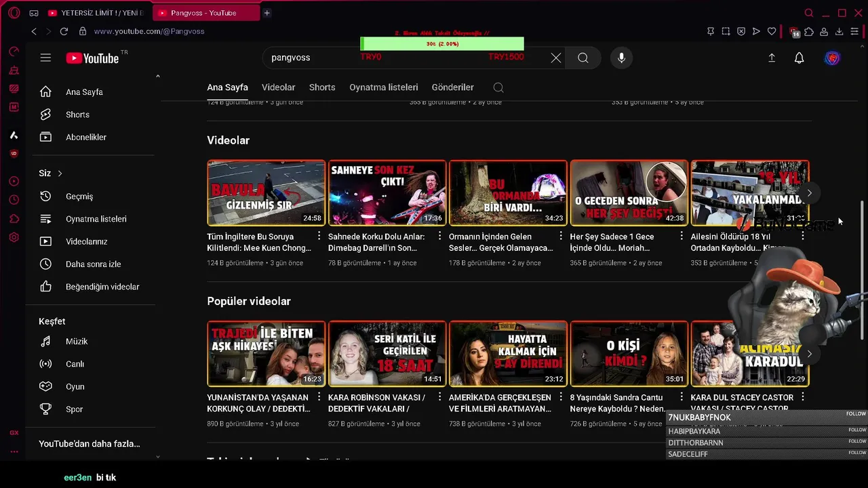Open the extensions puzzle icon
This screenshot has width=868, height=488.
(x=809, y=31)
